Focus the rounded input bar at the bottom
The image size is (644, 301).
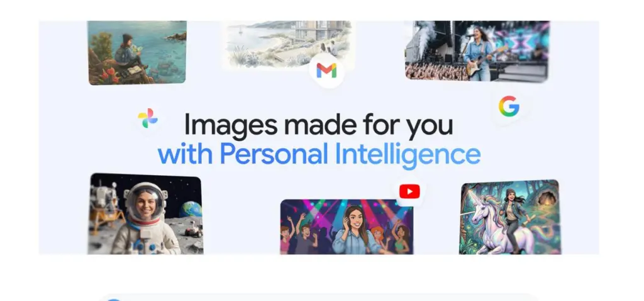click(318, 298)
